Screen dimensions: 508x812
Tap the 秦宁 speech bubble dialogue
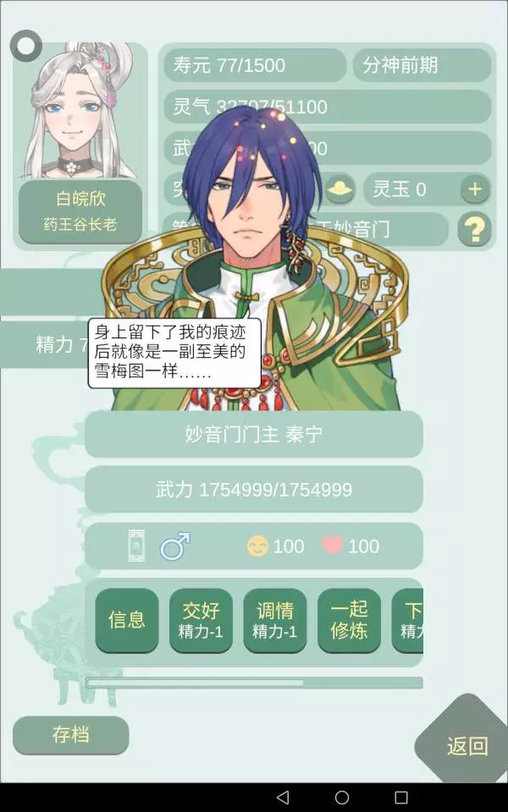(174, 353)
